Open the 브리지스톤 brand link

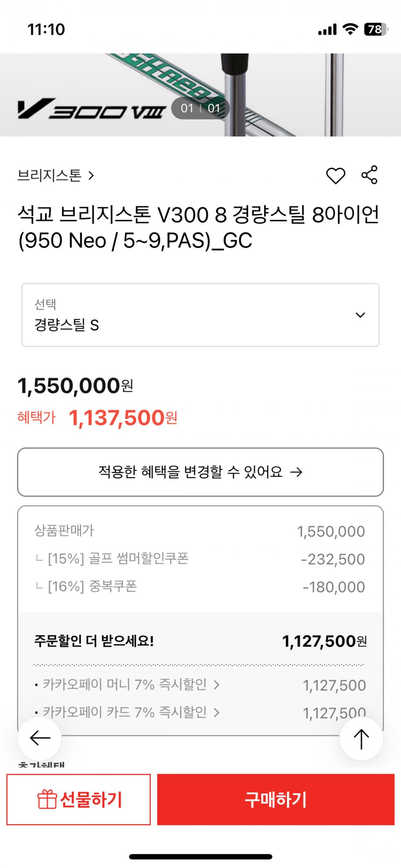coord(56,175)
